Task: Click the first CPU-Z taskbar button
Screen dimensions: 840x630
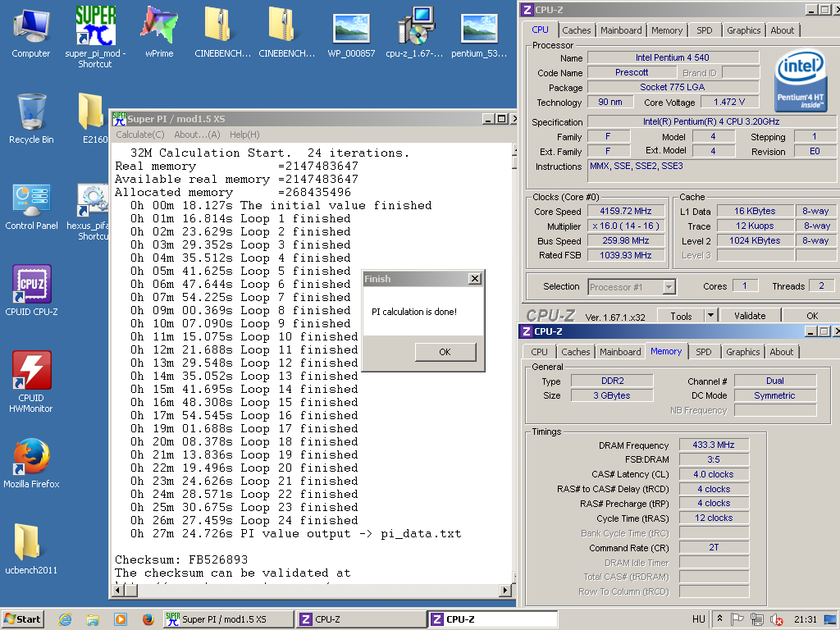Action: point(361,619)
